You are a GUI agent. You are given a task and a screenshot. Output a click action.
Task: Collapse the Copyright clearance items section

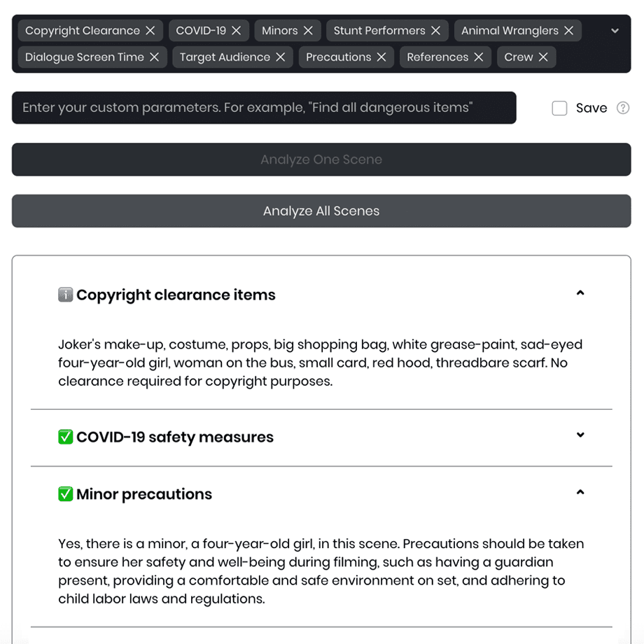[x=580, y=293]
